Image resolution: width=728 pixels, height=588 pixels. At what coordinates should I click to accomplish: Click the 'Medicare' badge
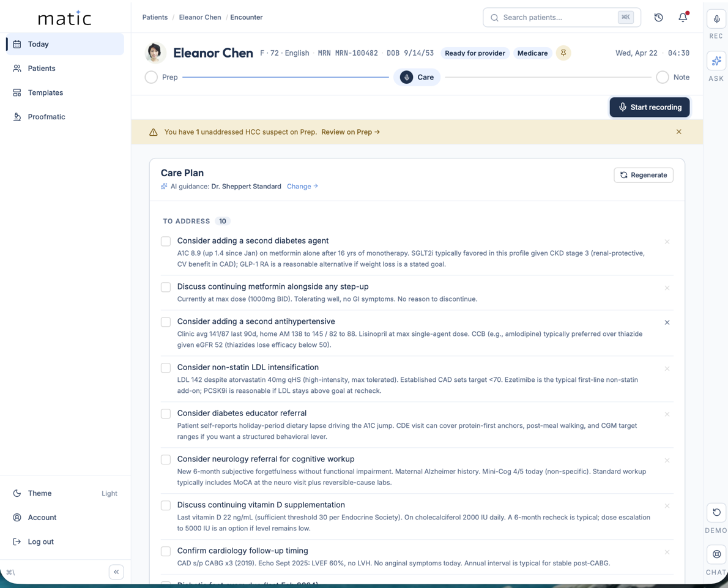click(532, 53)
